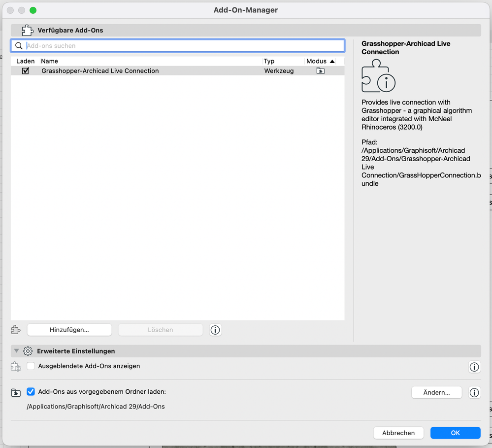Focus the Add-ons suchen search field

pos(178,46)
